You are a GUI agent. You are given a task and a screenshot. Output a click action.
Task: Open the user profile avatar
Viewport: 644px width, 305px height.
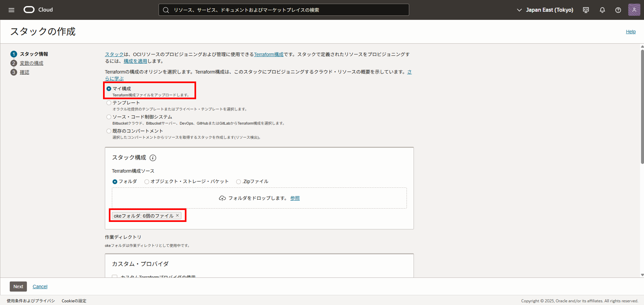click(634, 10)
